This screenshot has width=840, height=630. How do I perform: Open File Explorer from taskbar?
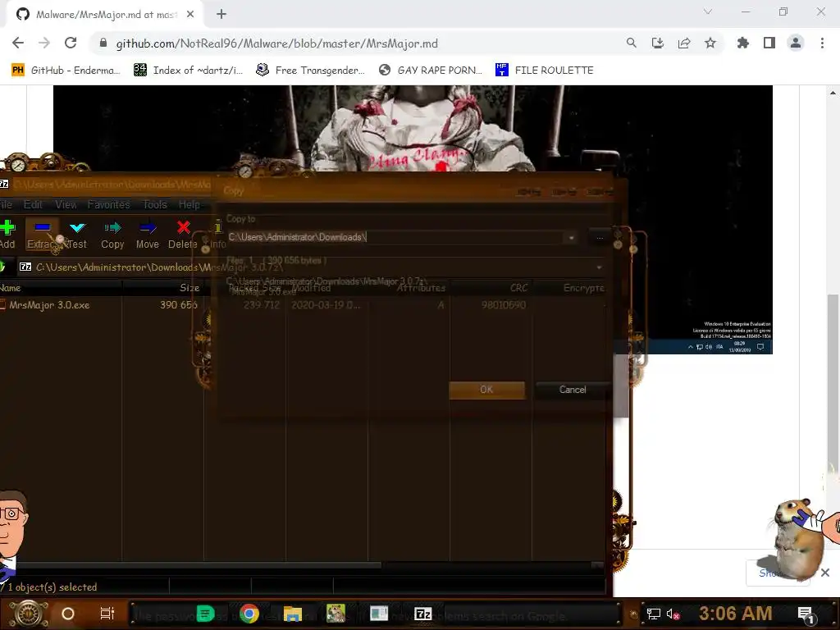tap(293, 614)
